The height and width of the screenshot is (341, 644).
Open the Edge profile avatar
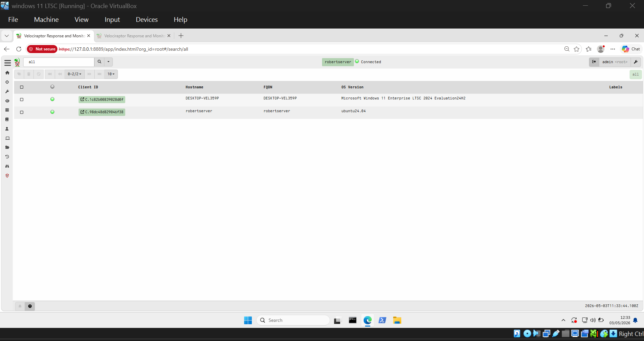pos(601,49)
